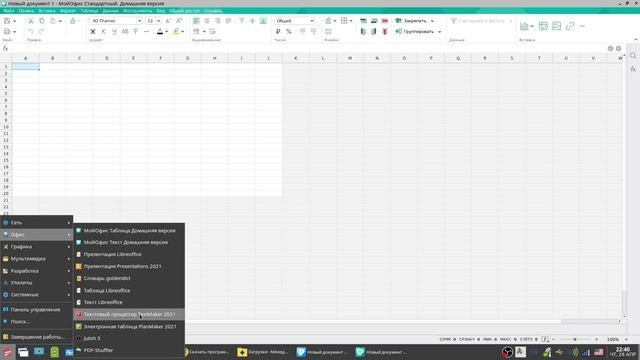Open the font name dropdown
640x360 pixels.
(x=139, y=21)
